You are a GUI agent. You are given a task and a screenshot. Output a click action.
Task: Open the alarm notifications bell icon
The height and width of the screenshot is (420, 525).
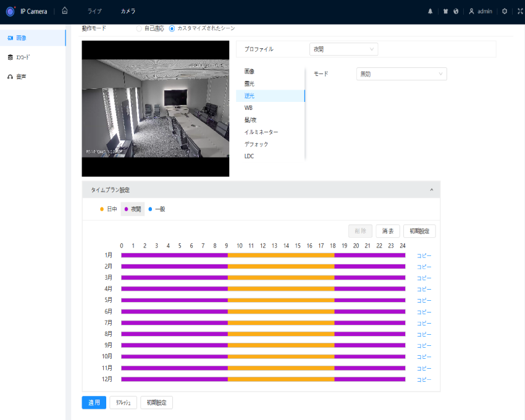pos(430,11)
